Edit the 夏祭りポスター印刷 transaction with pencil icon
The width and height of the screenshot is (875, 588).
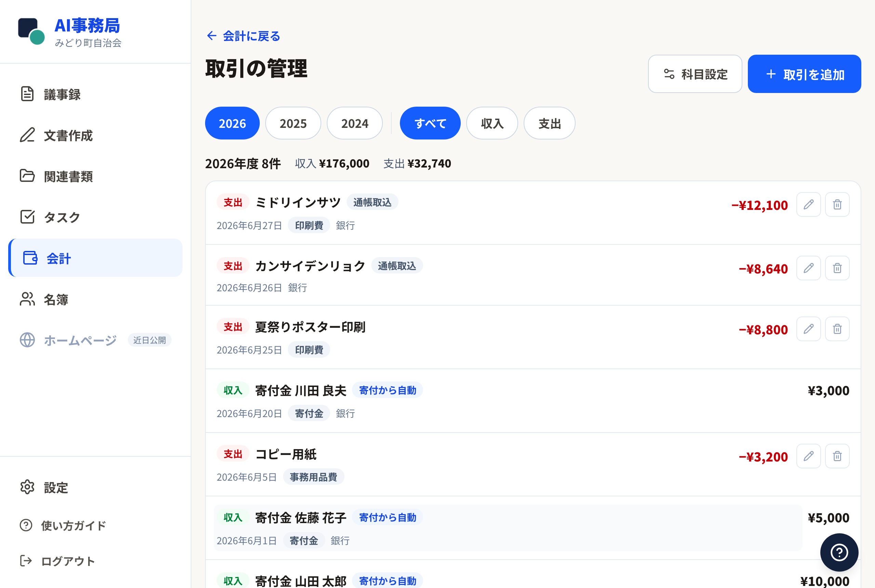pos(809,329)
